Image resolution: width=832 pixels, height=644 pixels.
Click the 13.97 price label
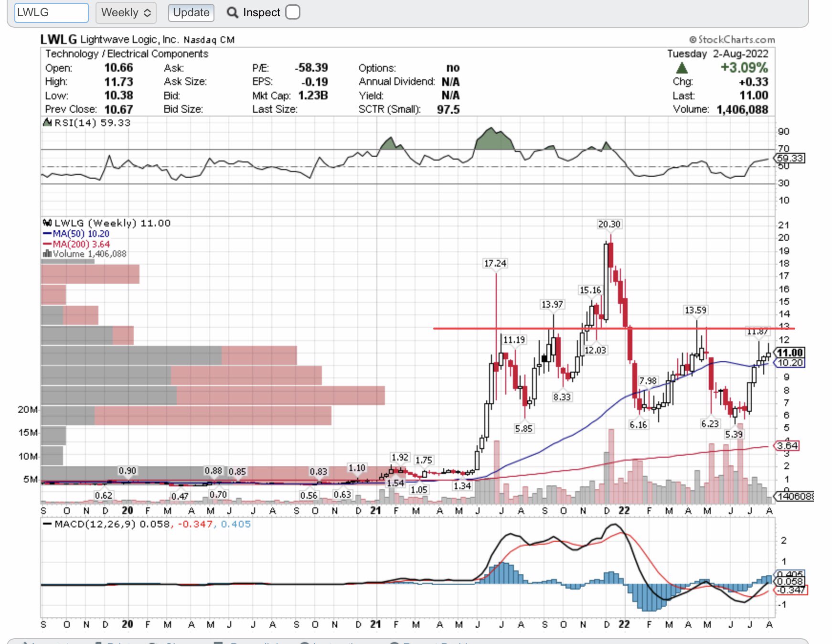click(552, 304)
